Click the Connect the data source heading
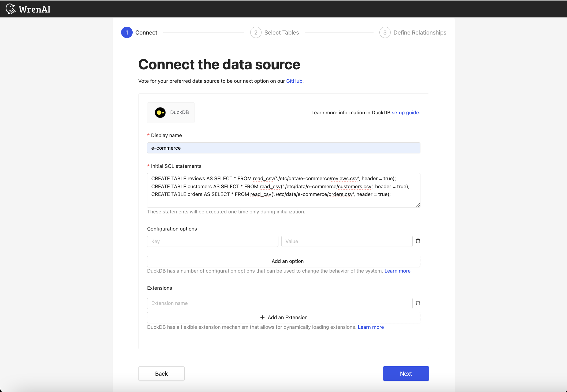567x392 pixels. [219, 65]
